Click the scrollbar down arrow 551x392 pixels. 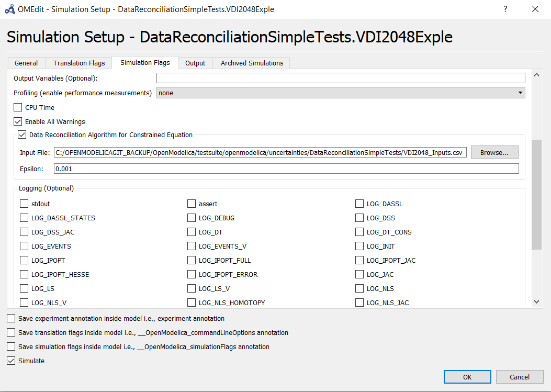[x=536, y=301]
